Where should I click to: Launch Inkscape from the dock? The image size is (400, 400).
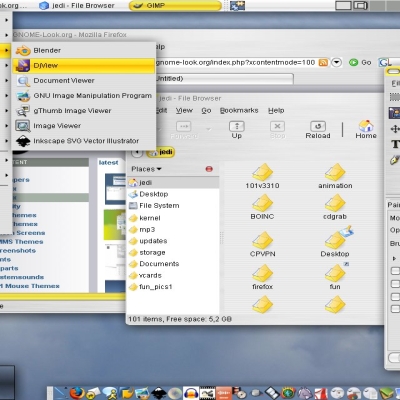[159, 393]
